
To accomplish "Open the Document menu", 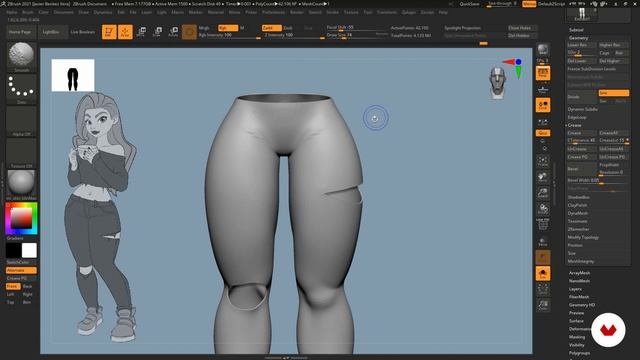I will 64,12.
